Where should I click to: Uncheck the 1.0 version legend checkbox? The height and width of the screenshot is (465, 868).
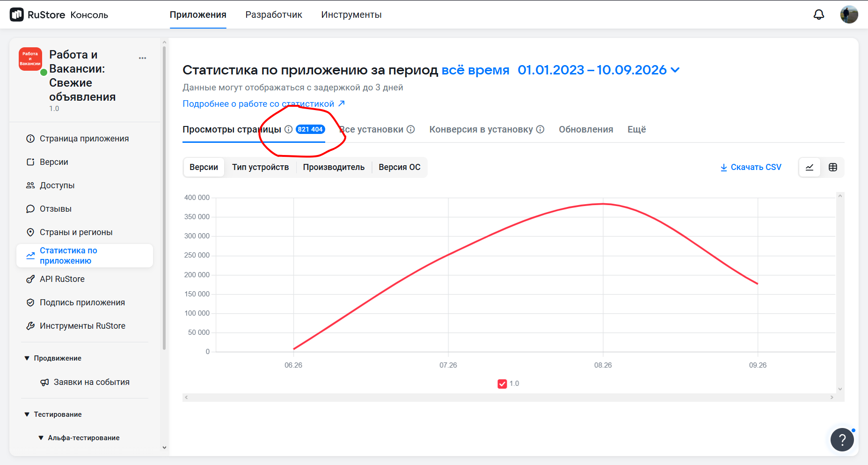point(502,384)
